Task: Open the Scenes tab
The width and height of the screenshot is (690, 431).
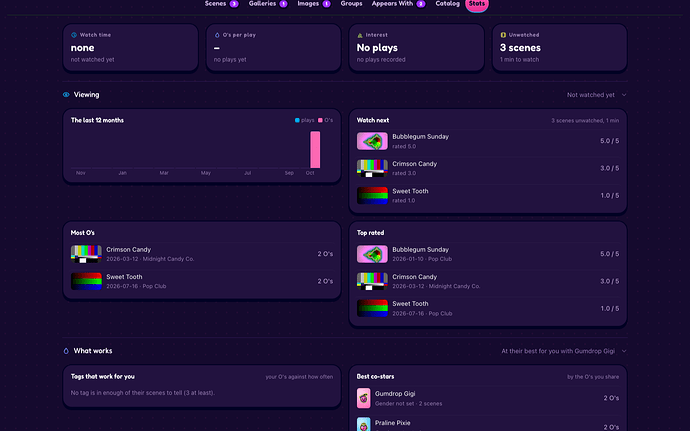Action: coord(221,4)
